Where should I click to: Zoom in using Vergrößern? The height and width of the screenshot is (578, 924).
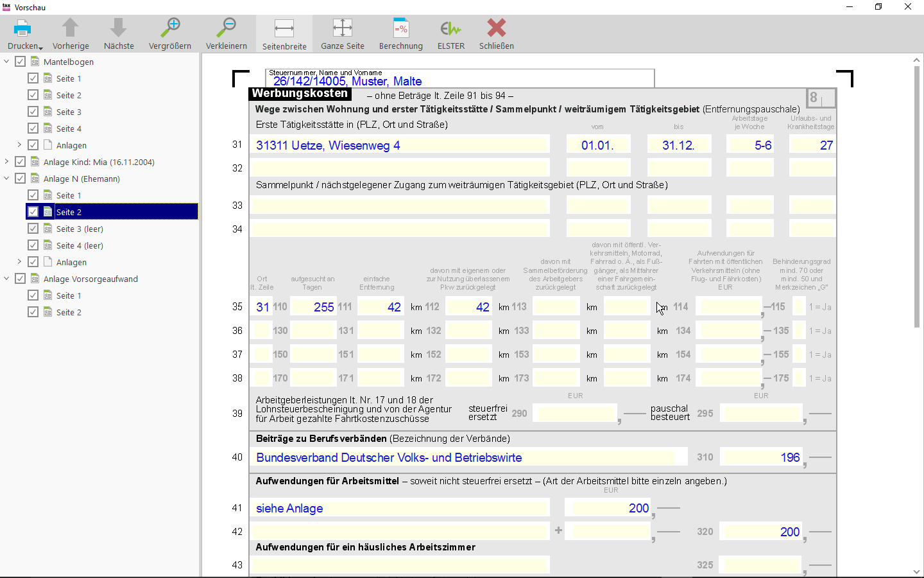pos(170,34)
